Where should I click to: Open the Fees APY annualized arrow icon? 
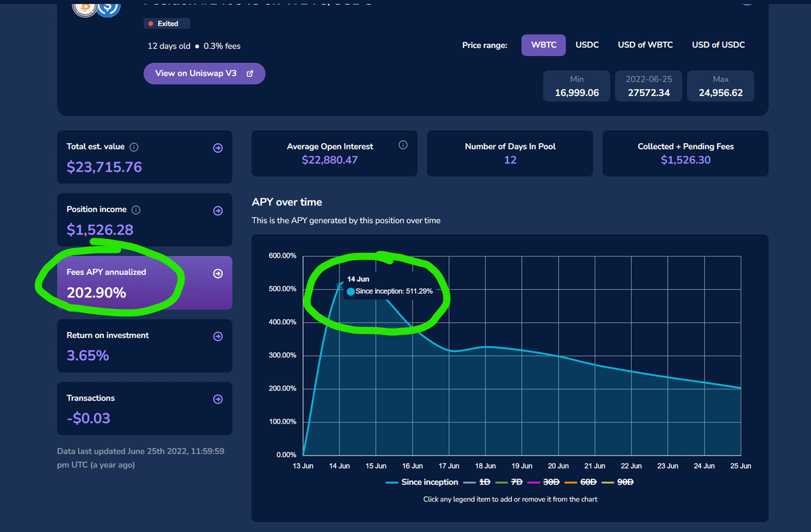coord(218,274)
